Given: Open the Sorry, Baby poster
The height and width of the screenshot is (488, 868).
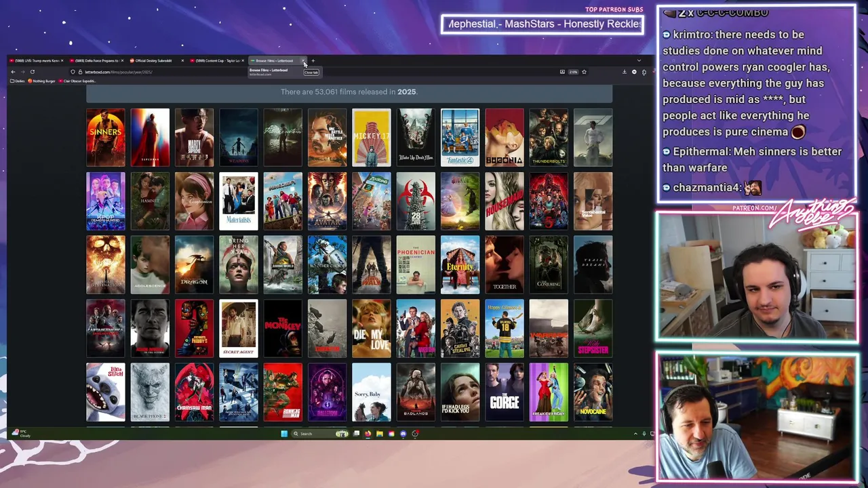Looking at the screenshot, I should pos(372,392).
